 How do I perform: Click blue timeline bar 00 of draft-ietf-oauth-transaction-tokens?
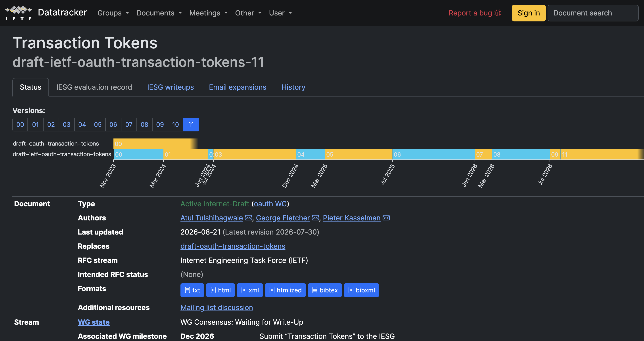point(138,155)
